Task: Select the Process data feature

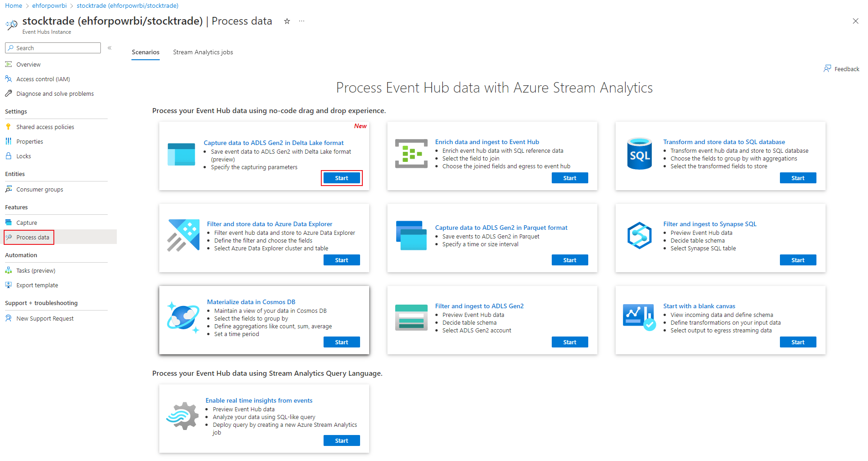Action: [x=32, y=237]
